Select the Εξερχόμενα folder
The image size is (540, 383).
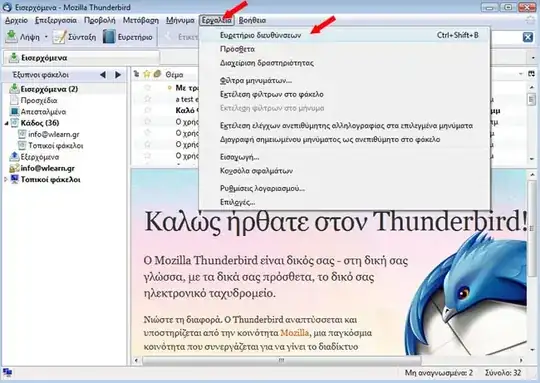[40, 157]
